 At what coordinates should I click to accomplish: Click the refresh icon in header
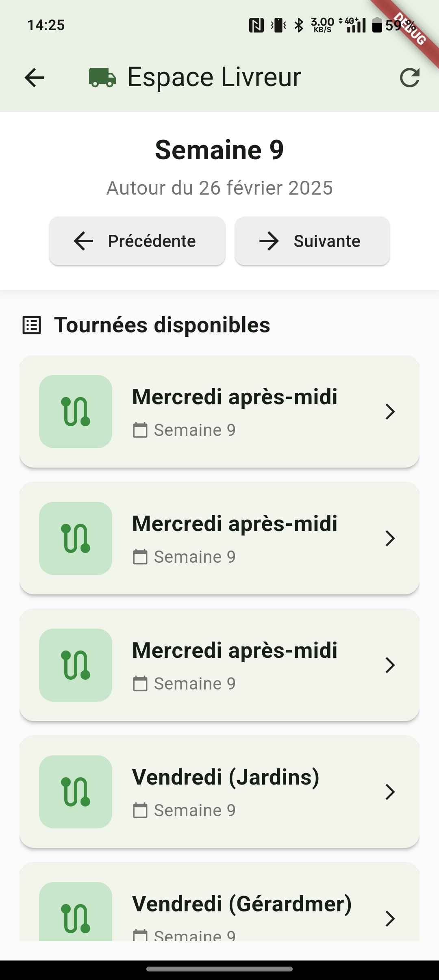click(x=409, y=78)
